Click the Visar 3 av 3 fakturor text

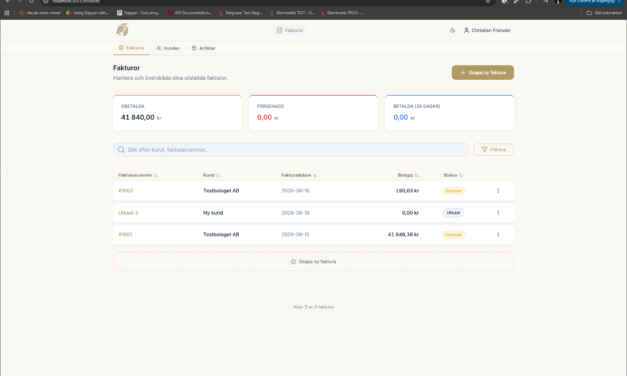point(314,307)
